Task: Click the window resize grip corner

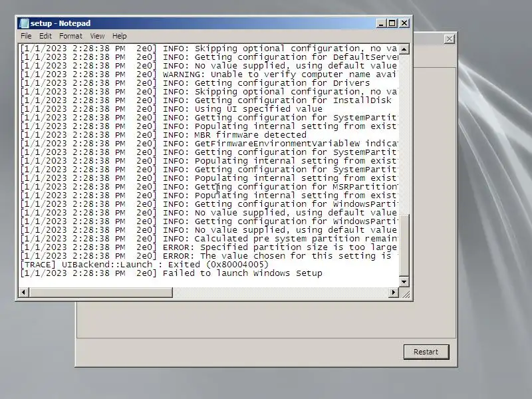Action: tap(405, 293)
